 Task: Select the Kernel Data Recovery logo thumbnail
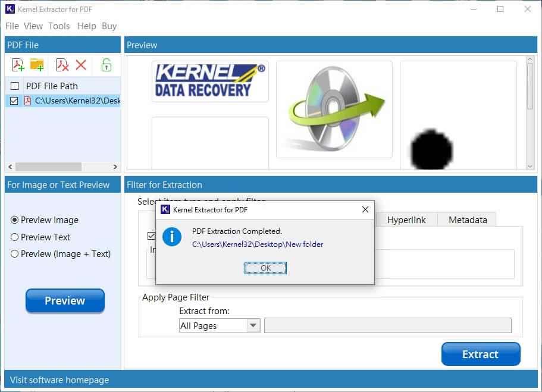(210, 81)
